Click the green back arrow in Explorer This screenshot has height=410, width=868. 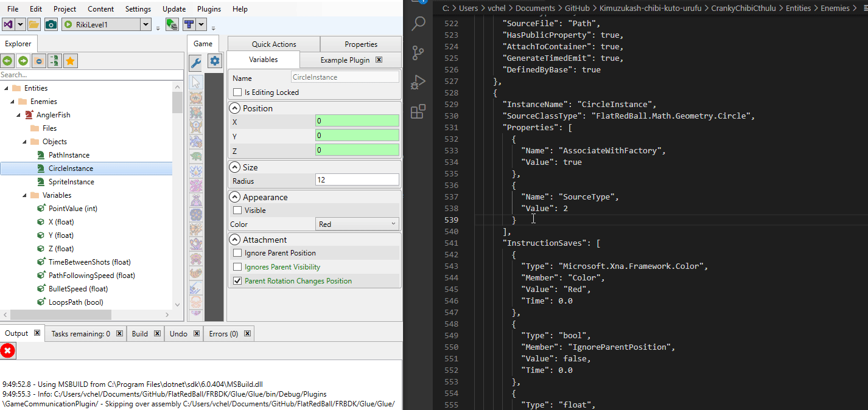7,61
